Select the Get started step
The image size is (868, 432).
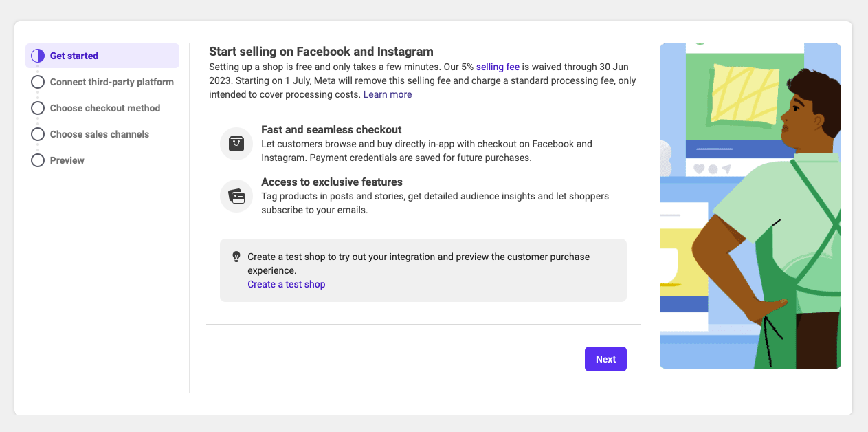(73, 55)
